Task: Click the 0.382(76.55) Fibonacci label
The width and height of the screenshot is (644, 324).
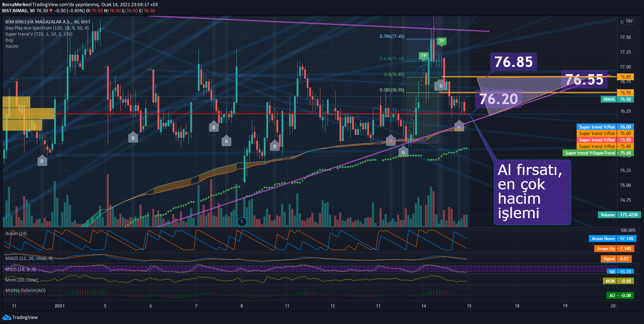Action: coord(392,90)
